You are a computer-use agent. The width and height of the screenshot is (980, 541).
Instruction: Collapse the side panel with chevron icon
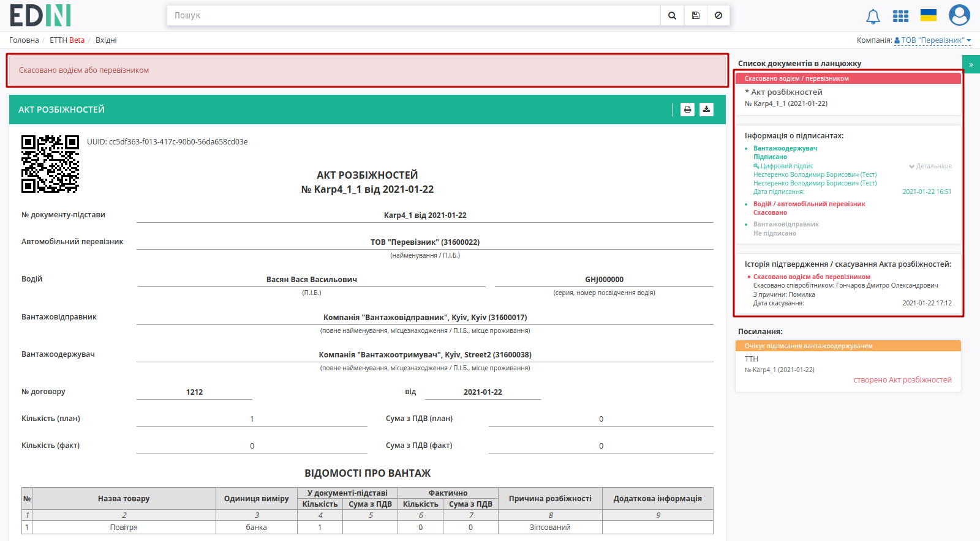click(x=971, y=64)
